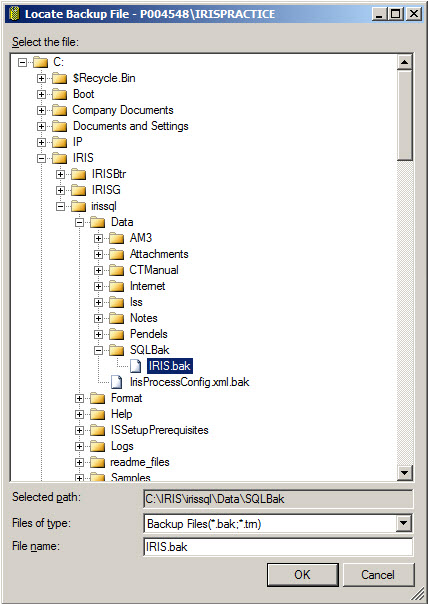Click the C: drive folder icon
Screen dimensions: 428x604
(40, 62)
